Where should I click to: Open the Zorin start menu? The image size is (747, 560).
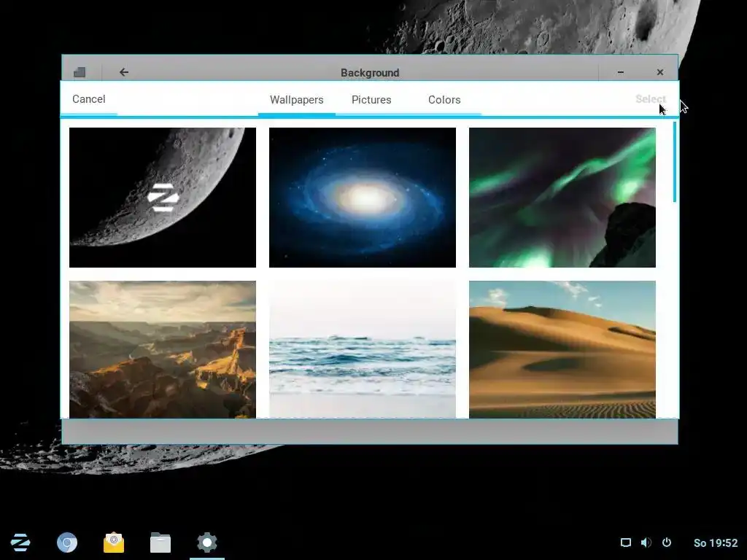[x=20, y=542]
